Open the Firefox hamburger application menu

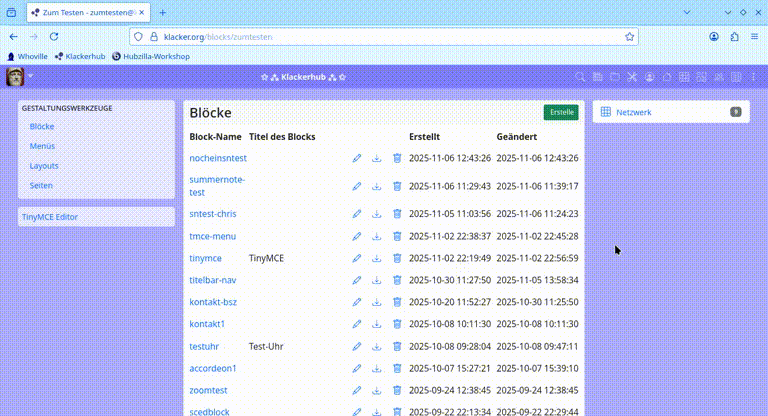click(754, 36)
